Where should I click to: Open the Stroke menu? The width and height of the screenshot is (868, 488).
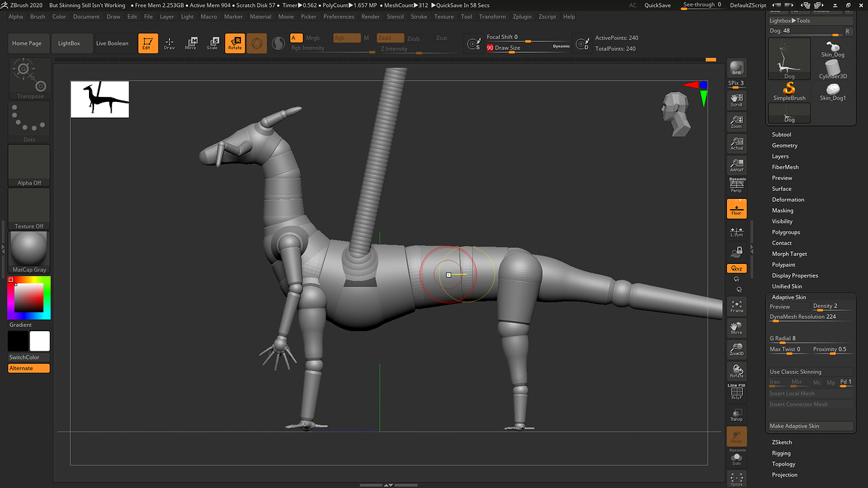point(419,17)
